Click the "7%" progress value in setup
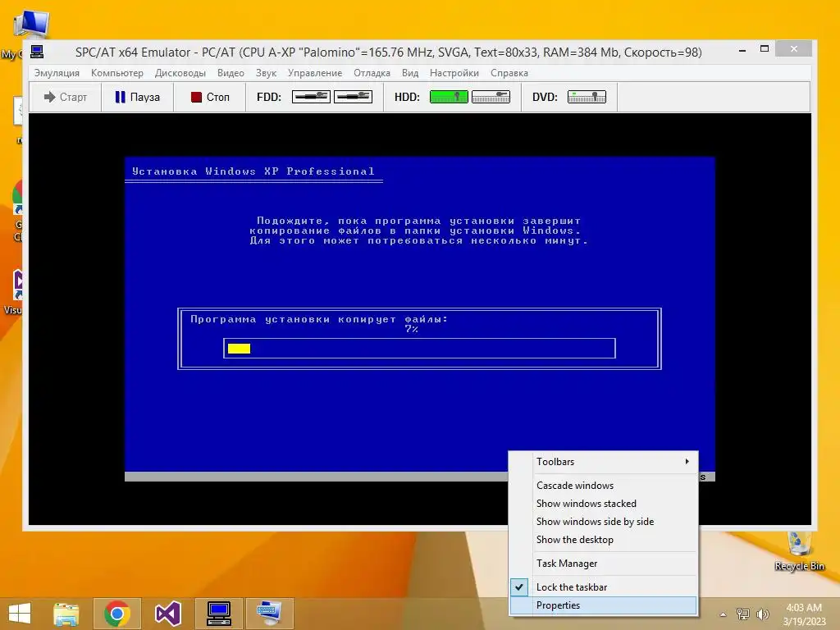The width and height of the screenshot is (840, 630). 412,329
